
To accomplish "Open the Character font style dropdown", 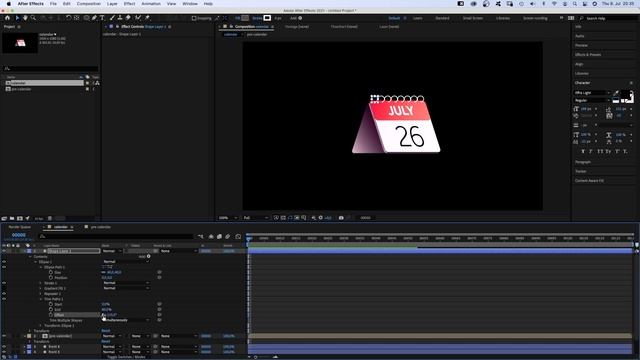I will 593,100.
